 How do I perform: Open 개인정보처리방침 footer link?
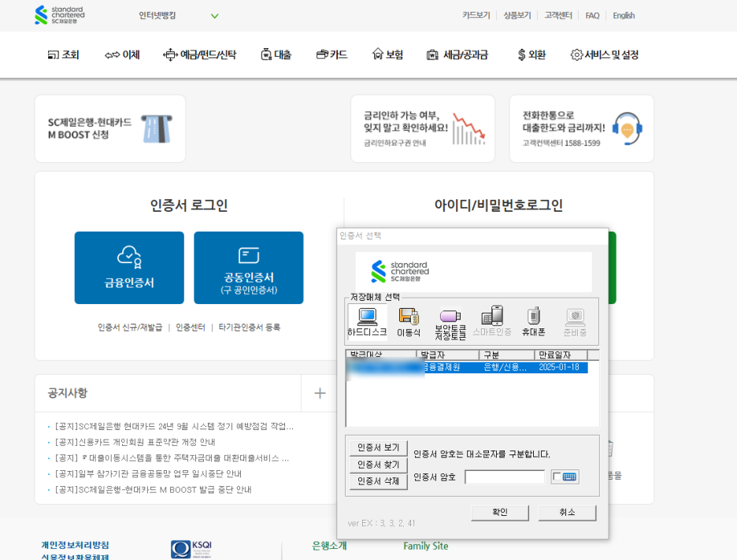tap(76, 545)
